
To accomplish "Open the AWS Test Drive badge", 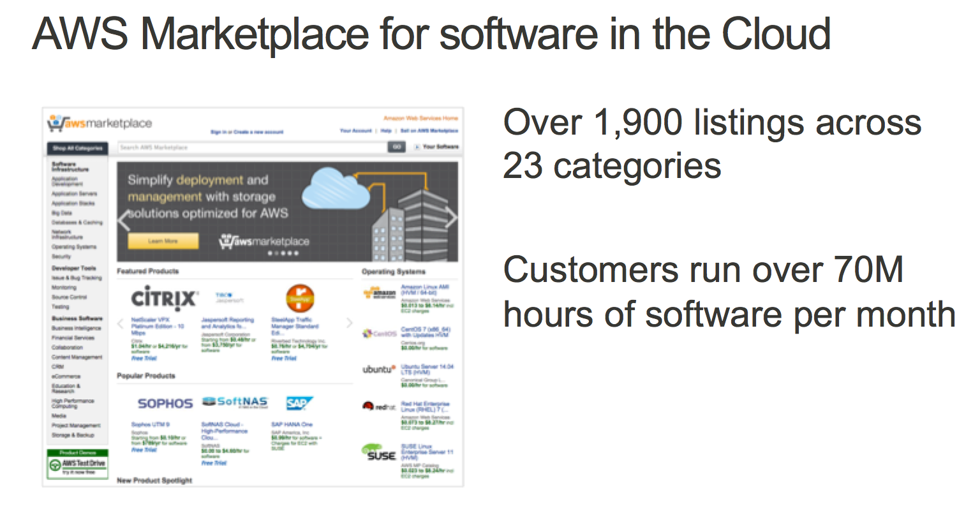I will tap(77, 464).
